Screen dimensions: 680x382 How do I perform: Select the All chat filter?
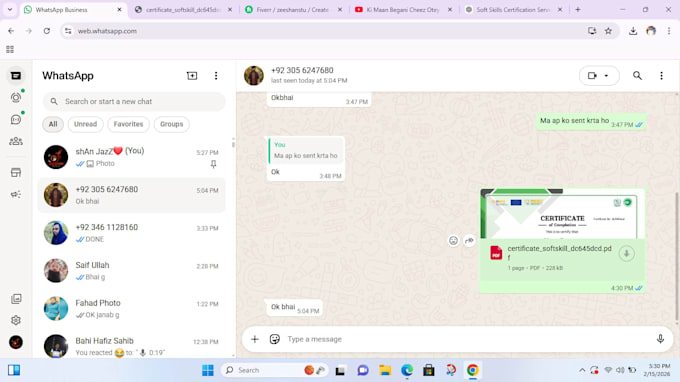point(53,124)
